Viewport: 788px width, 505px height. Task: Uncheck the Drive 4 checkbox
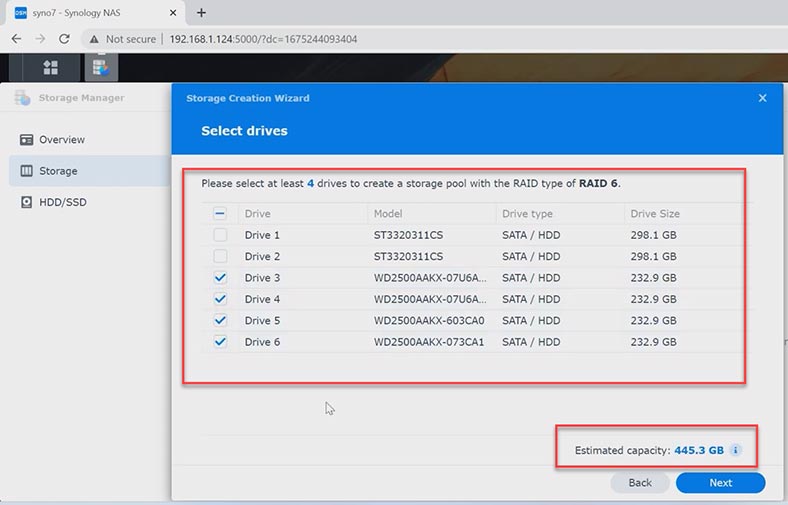point(220,299)
